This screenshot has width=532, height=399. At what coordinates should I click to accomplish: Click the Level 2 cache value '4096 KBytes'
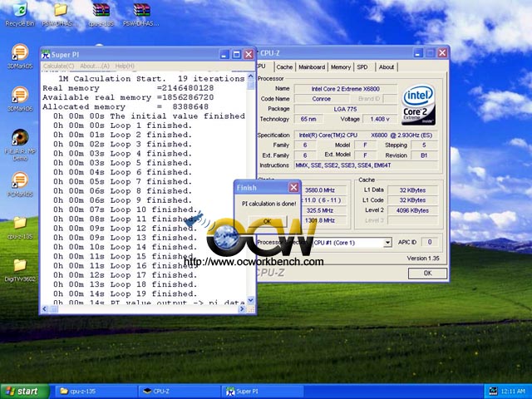point(412,210)
